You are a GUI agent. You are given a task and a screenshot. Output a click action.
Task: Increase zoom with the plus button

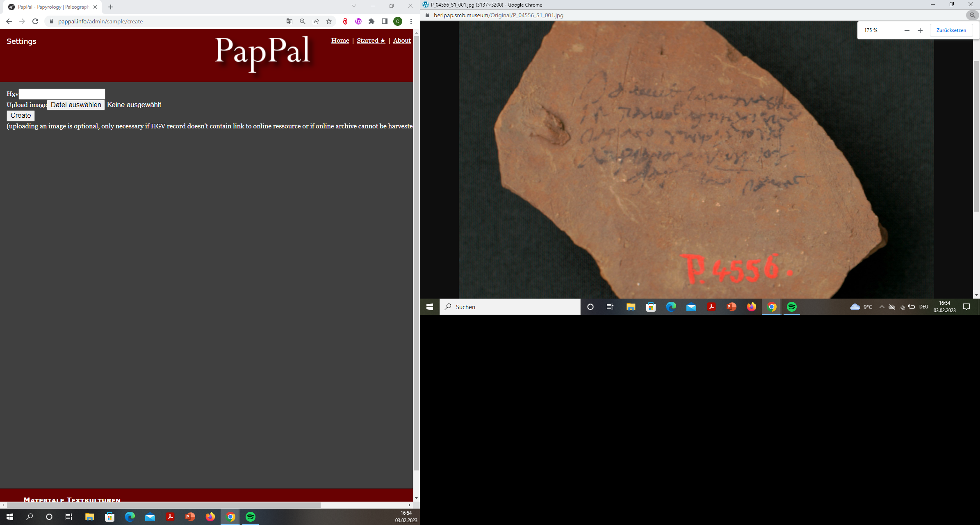[920, 30]
